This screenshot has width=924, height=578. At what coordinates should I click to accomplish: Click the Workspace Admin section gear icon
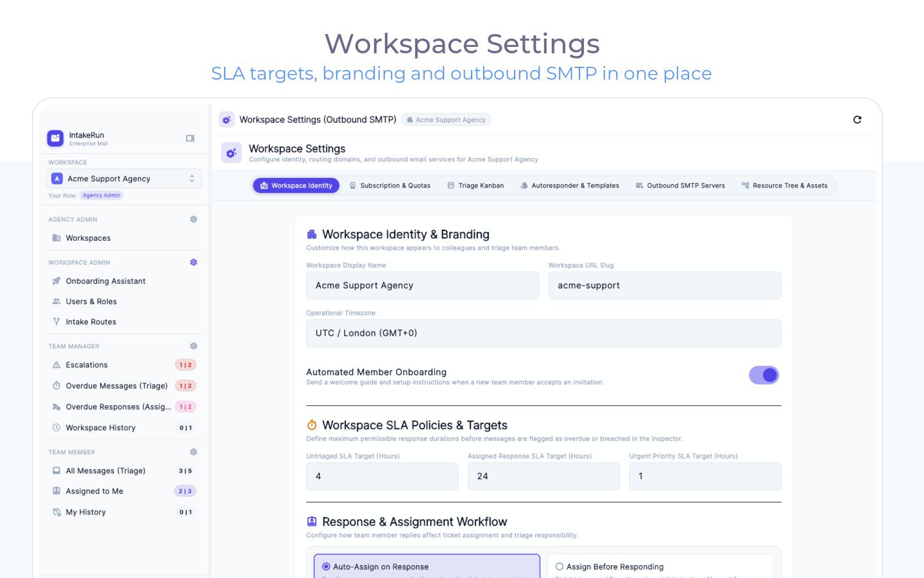[x=194, y=262]
